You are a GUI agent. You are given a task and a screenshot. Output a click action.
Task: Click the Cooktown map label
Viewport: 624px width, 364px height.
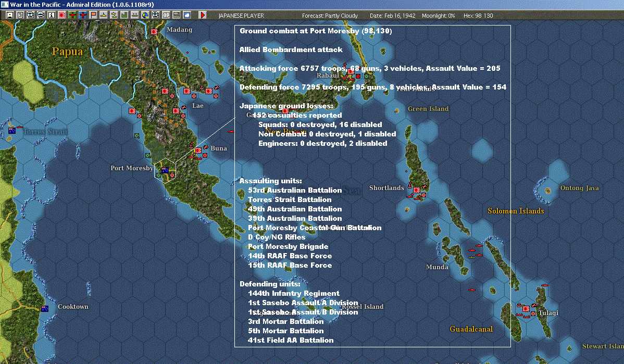pos(73,307)
